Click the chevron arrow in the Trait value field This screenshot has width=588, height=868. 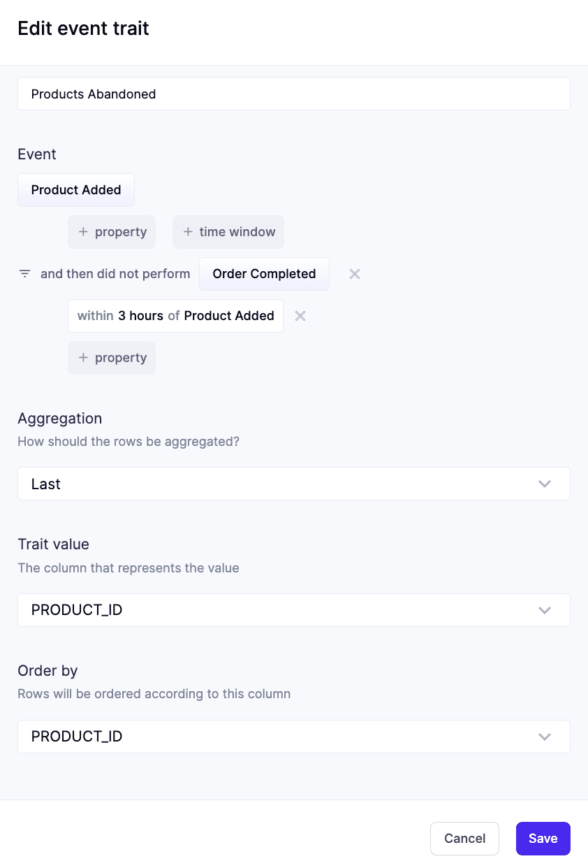click(545, 610)
